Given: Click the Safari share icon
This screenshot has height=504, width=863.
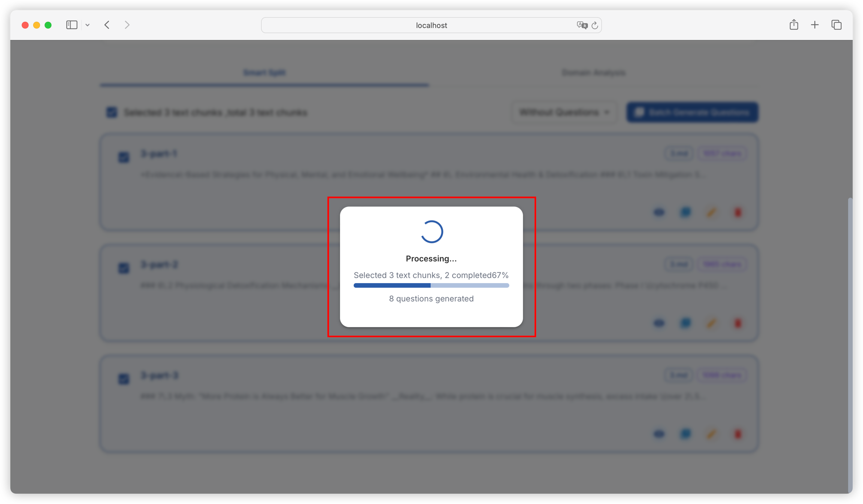Looking at the screenshot, I should tap(794, 25).
